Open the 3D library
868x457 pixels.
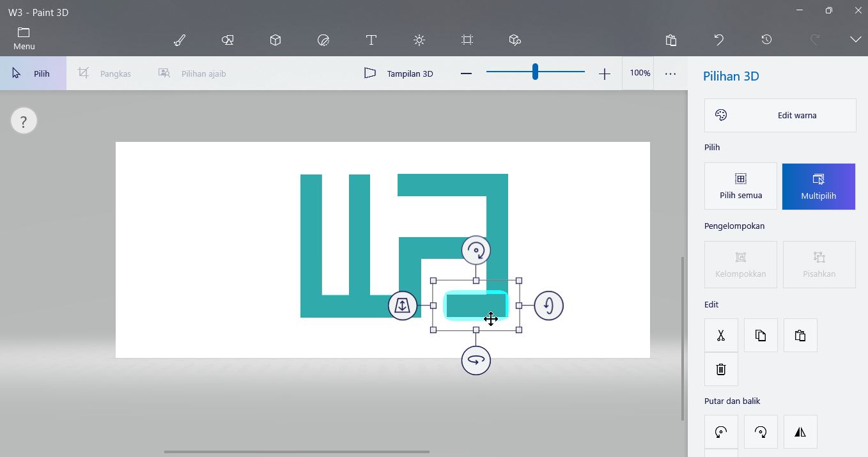point(515,40)
